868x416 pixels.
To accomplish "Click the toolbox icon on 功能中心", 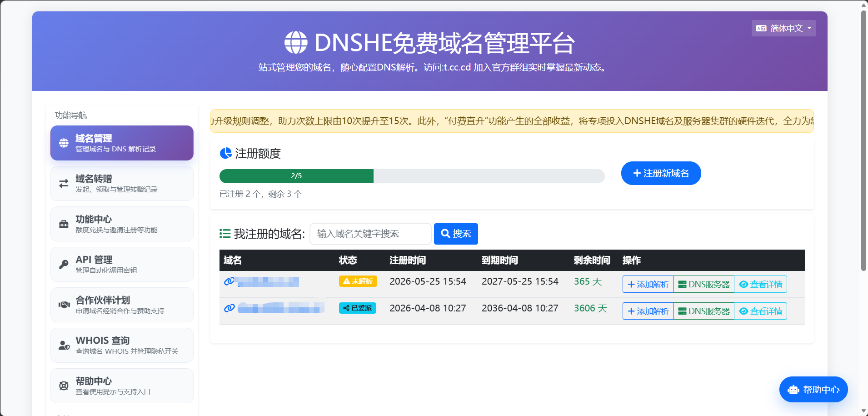I will pyautogui.click(x=64, y=224).
